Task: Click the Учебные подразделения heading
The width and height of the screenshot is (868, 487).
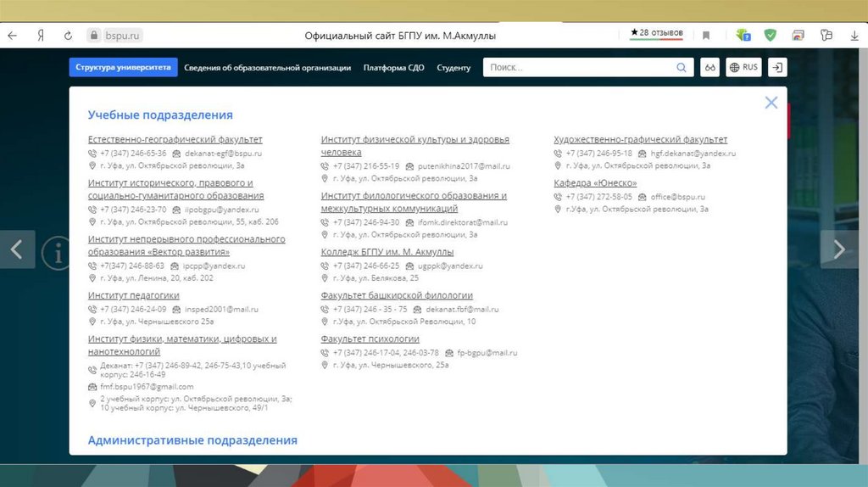Action: (160, 115)
